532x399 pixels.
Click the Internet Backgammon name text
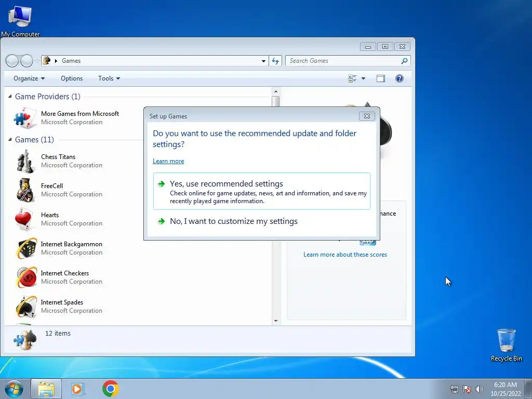click(x=71, y=244)
